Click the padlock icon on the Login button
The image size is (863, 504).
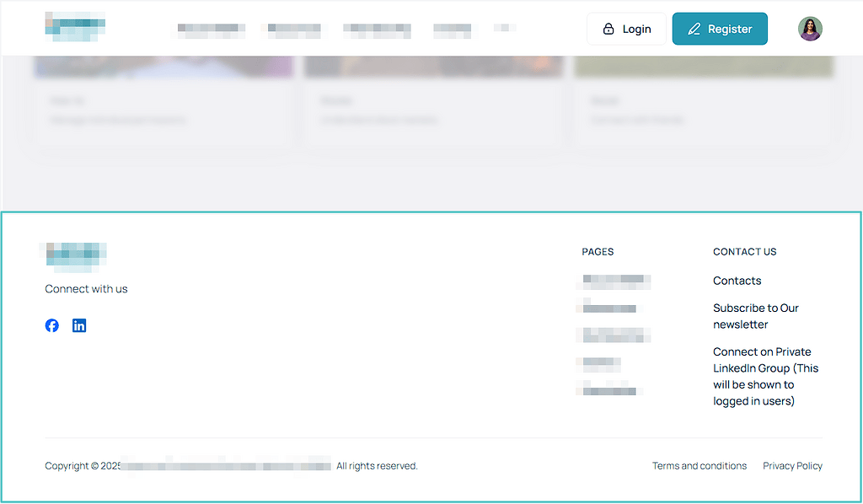[610, 28]
